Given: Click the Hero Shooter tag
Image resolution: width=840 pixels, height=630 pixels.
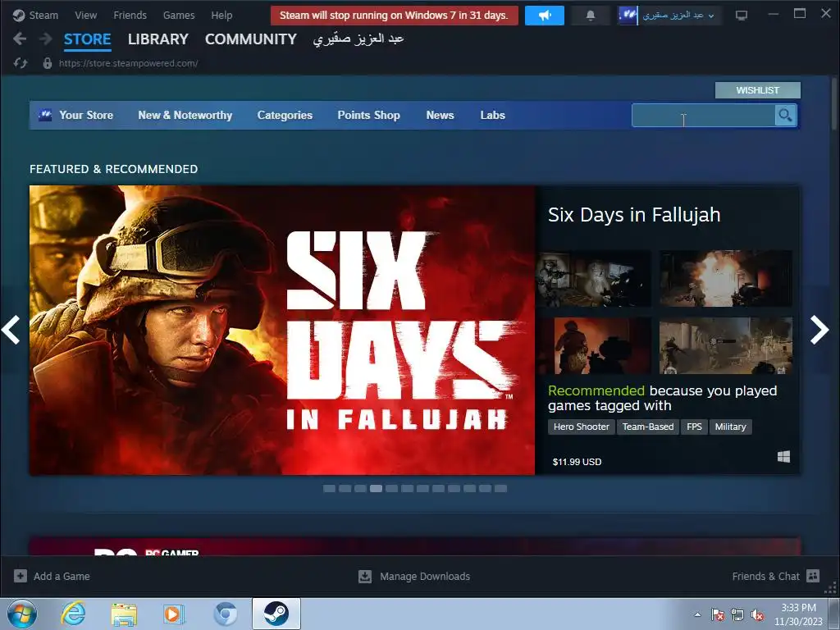Looking at the screenshot, I should (582, 427).
